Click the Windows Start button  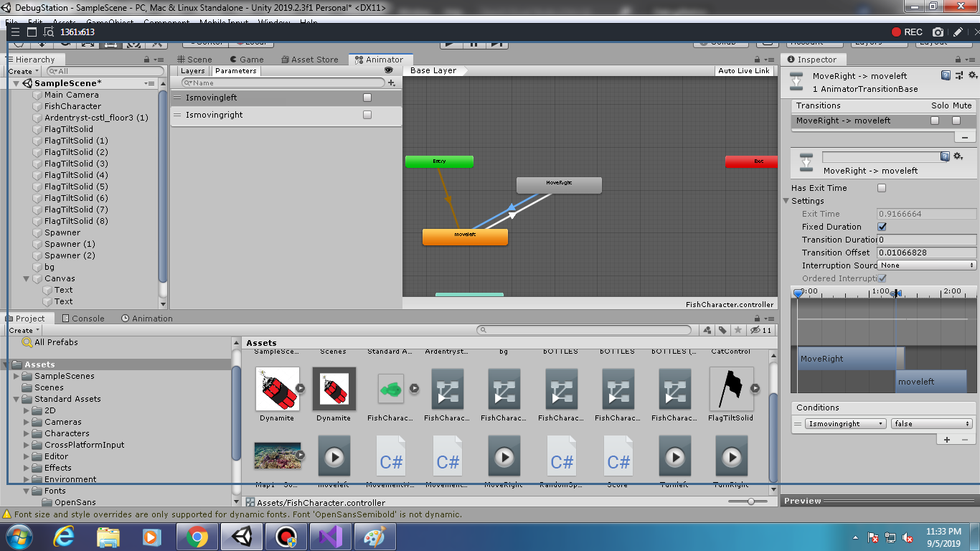pyautogui.click(x=19, y=537)
